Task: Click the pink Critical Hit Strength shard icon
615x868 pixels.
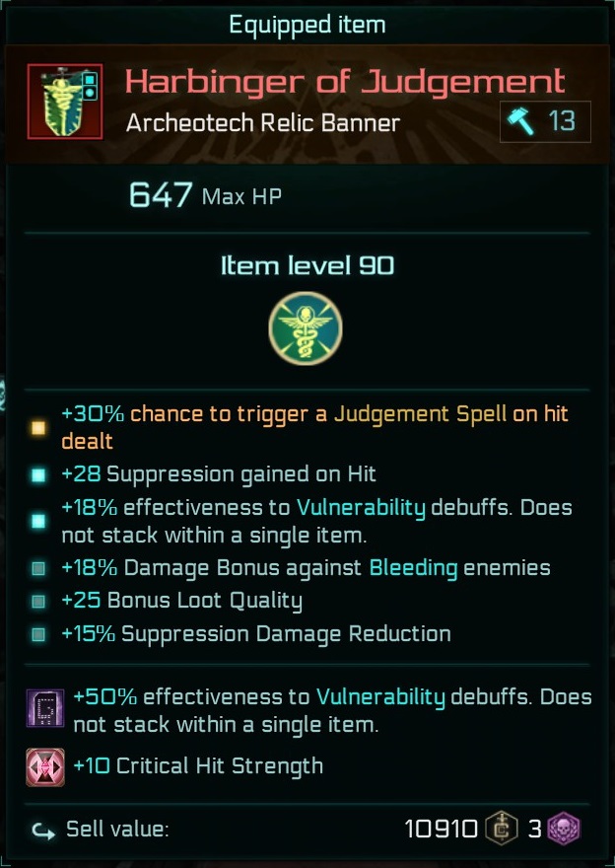Action: [x=45, y=767]
